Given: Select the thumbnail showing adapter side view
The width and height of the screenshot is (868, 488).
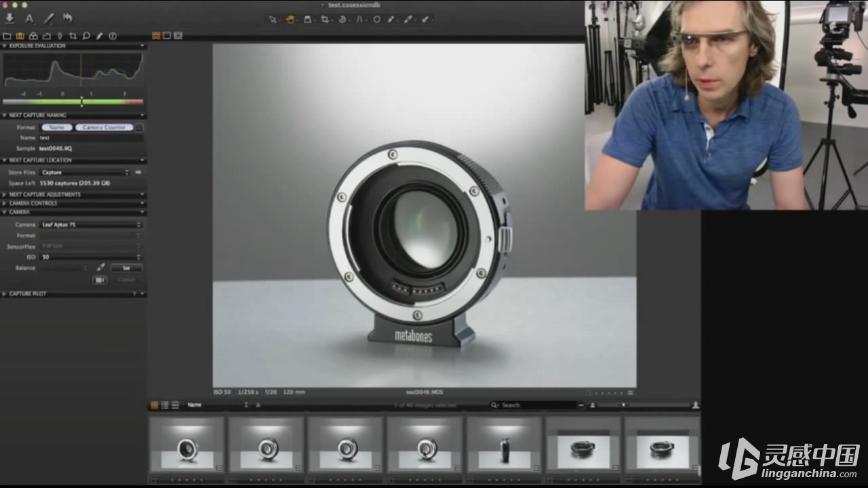Looking at the screenshot, I should point(504,445).
